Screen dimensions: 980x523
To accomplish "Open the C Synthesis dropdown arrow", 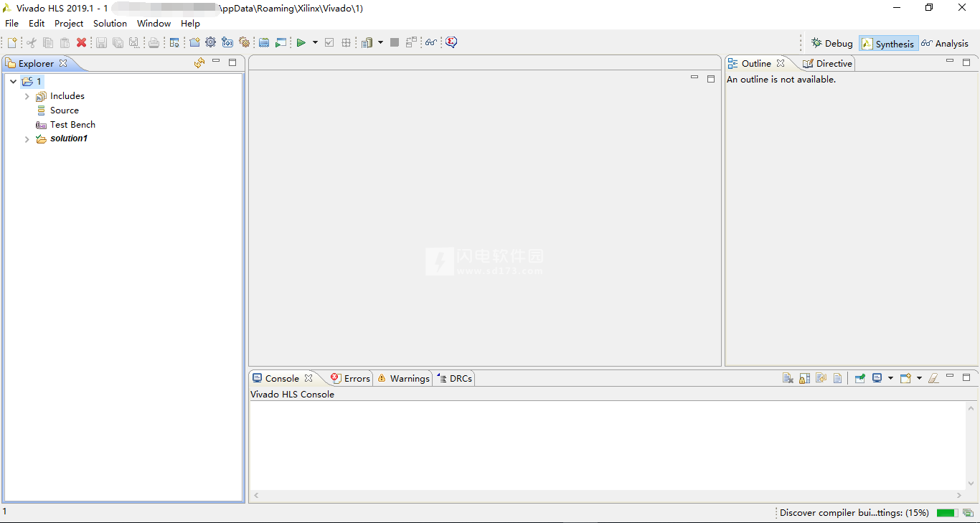I will (x=315, y=42).
